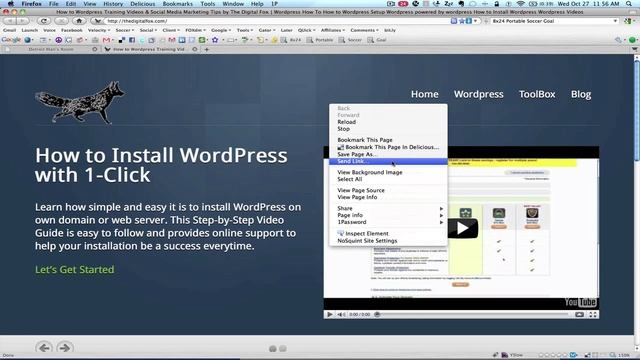Go to the browser home page icon
The image size is (640, 360).
click(79, 21)
